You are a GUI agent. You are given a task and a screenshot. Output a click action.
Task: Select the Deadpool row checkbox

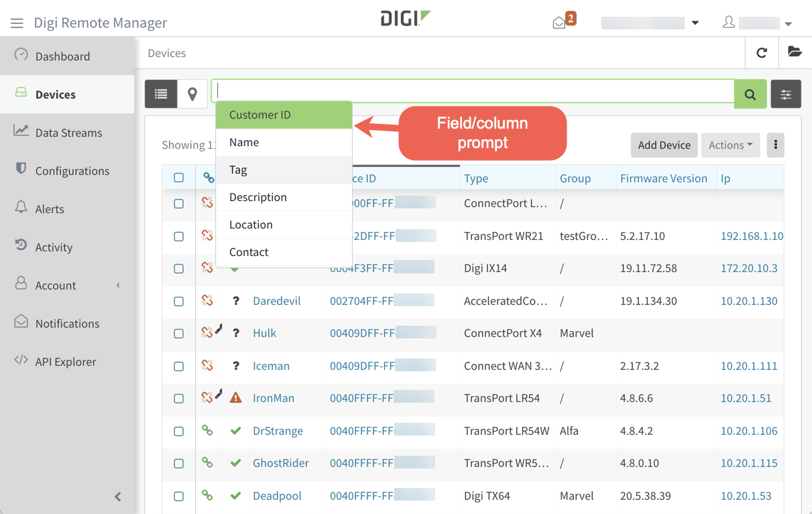179,496
